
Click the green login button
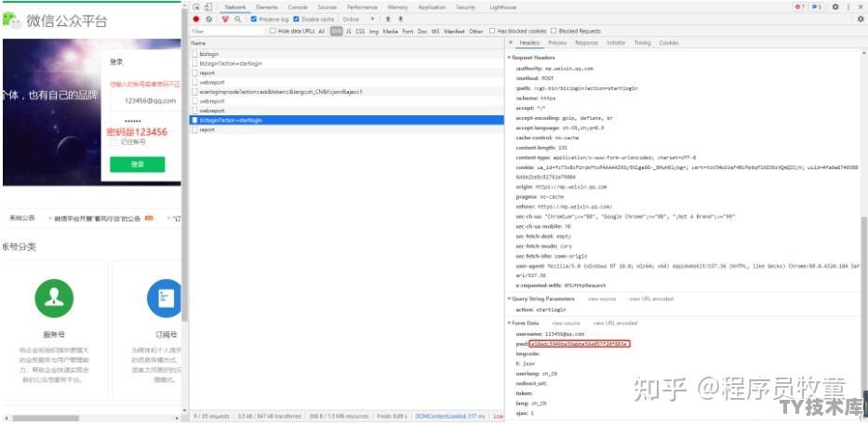point(138,165)
